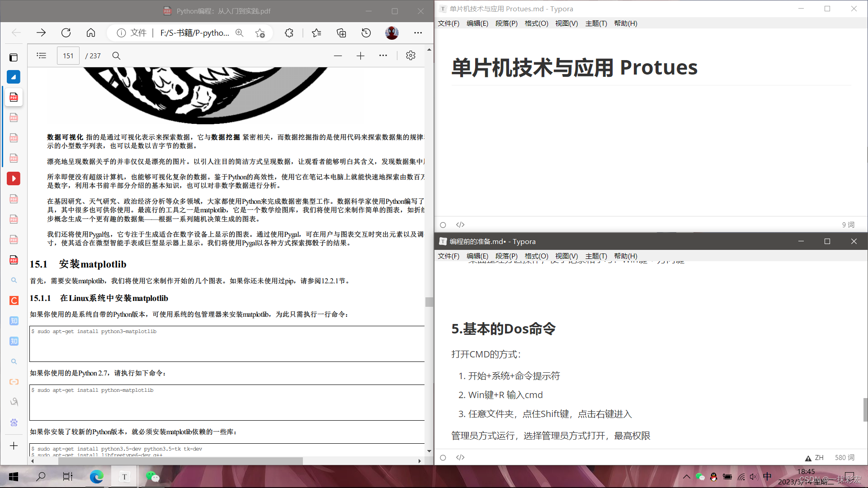868x488 pixels.
Task: Open browser Collections icon
Action: coord(341,33)
